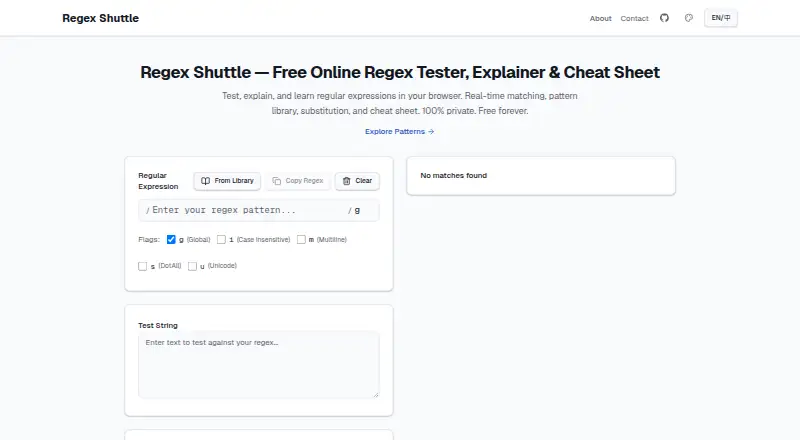Open the About page

[x=600, y=18]
